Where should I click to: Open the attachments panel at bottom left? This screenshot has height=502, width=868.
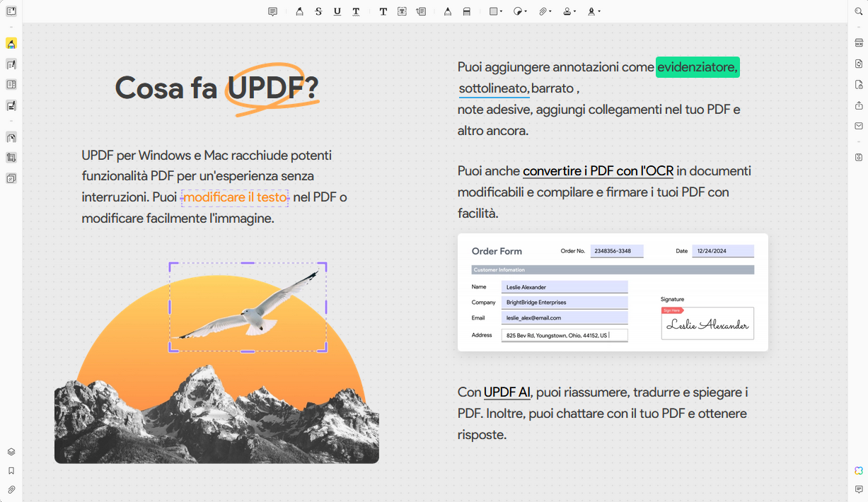(11, 489)
